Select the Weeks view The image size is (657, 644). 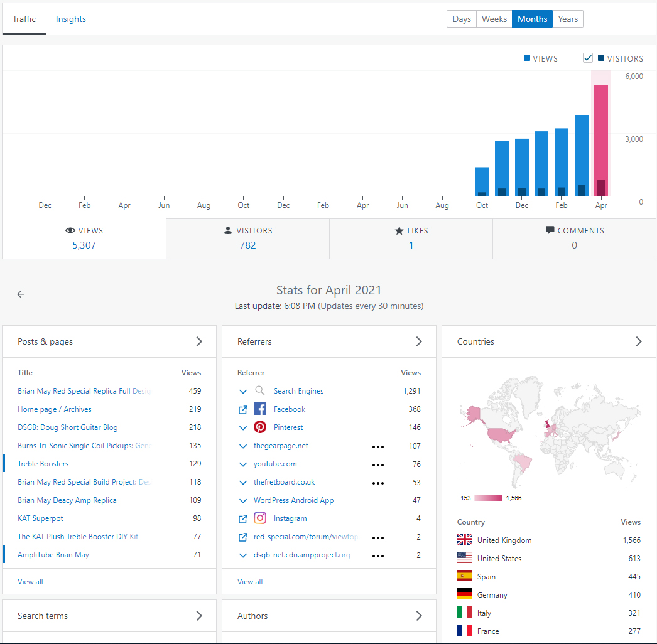point(494,19)
